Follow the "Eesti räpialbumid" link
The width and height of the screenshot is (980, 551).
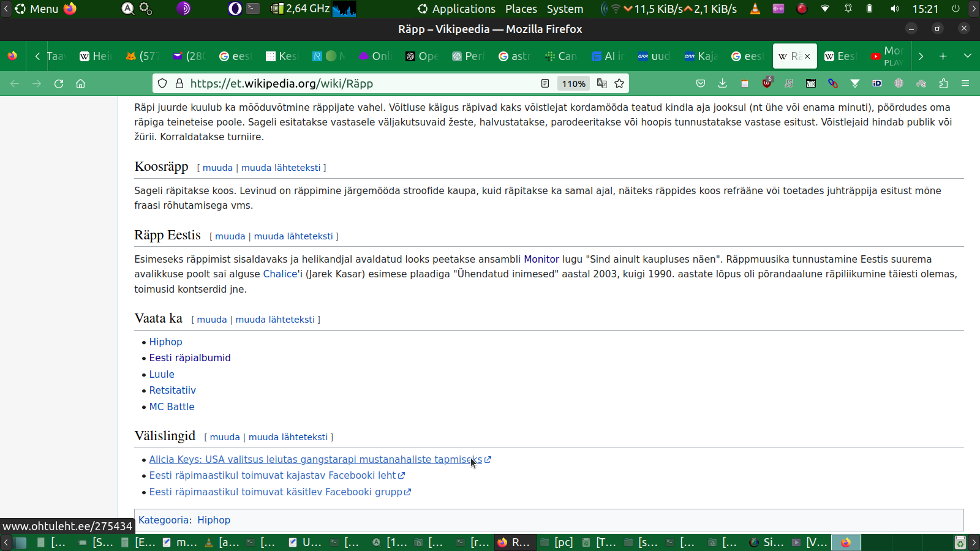tap(190, 358)
